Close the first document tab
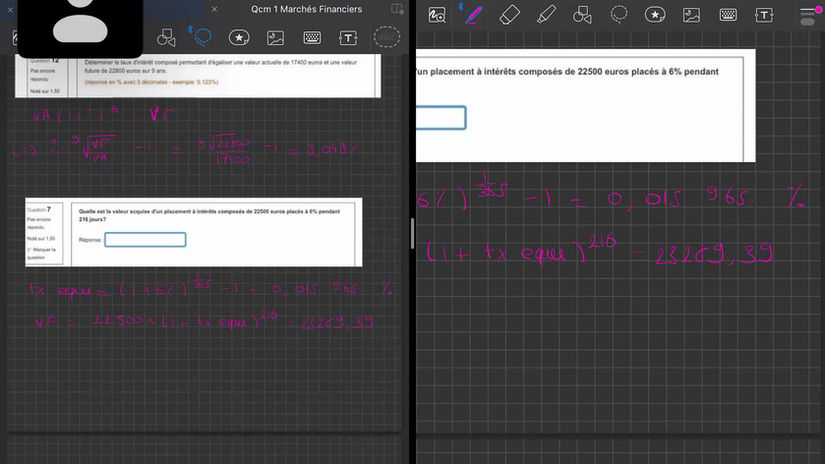Screen dimensions: 825x464 point(10,9)
